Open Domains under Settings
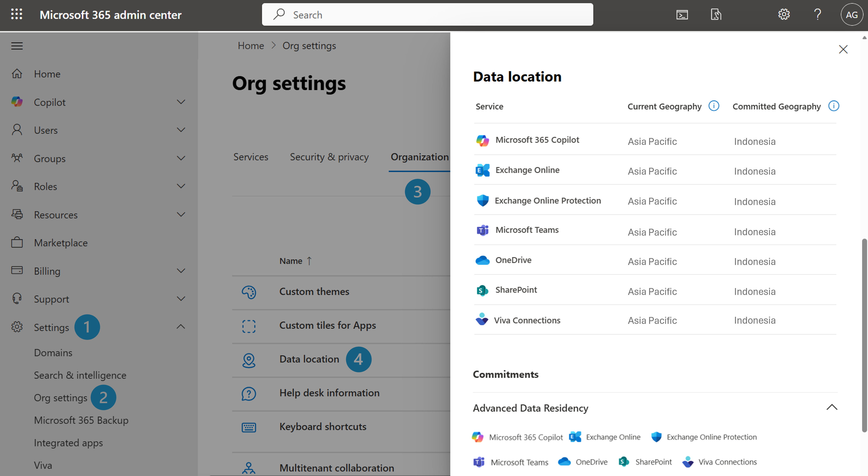Viewport: 868px width, 476px height. tap(53, 353)
